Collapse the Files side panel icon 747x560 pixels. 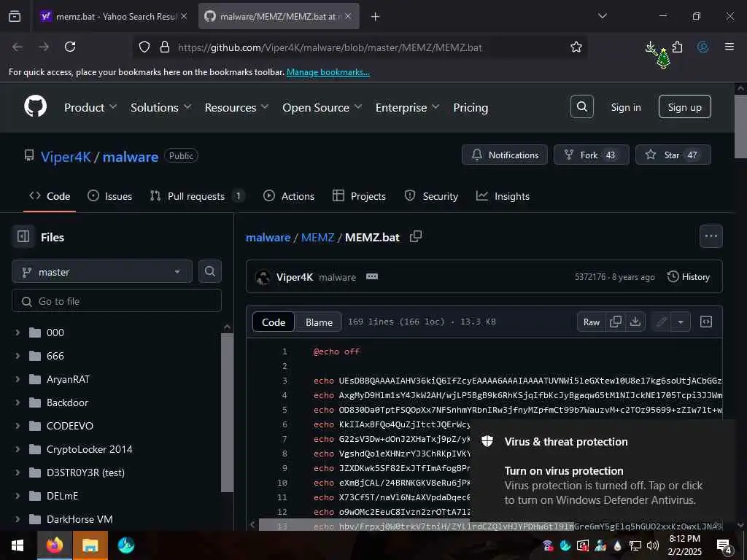point(23,237)
